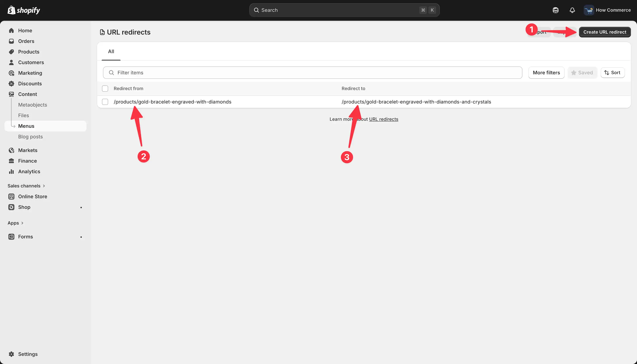Click the magnifier icon in Filter items
This screenshot has width=637, height=364.
pyautogui.click(x=111, y=72)
